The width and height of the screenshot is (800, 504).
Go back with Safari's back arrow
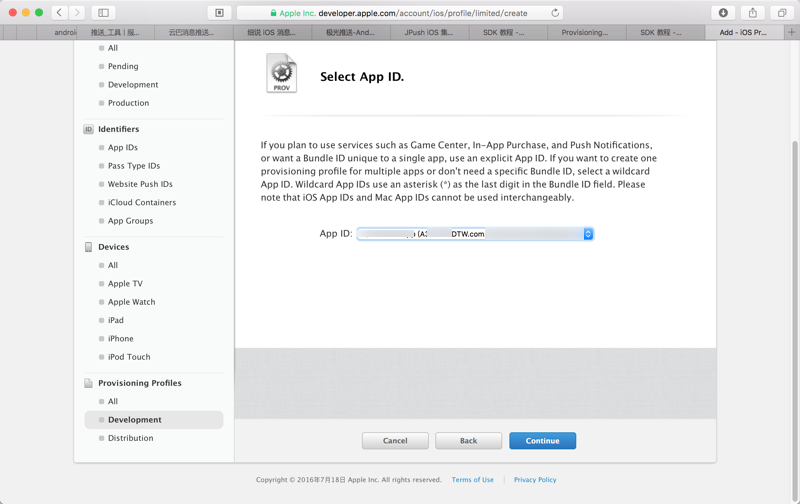point(59,13)
